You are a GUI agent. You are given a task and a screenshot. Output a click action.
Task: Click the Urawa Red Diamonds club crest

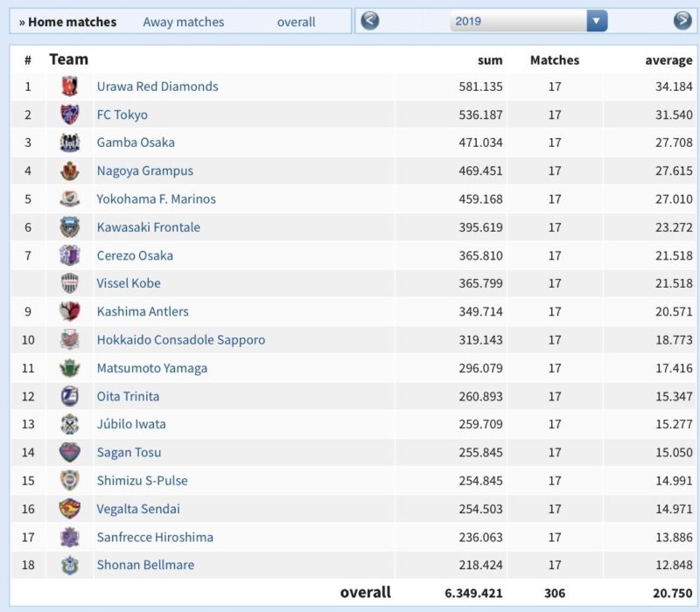pyautogui.click(x=70, y=87)
